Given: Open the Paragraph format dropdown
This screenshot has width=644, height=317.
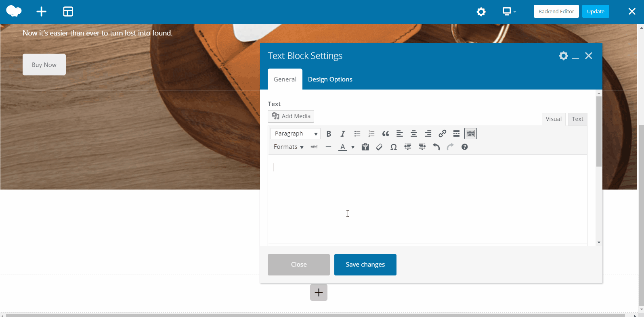Looking at the screenshot, I should pos(295,133).
